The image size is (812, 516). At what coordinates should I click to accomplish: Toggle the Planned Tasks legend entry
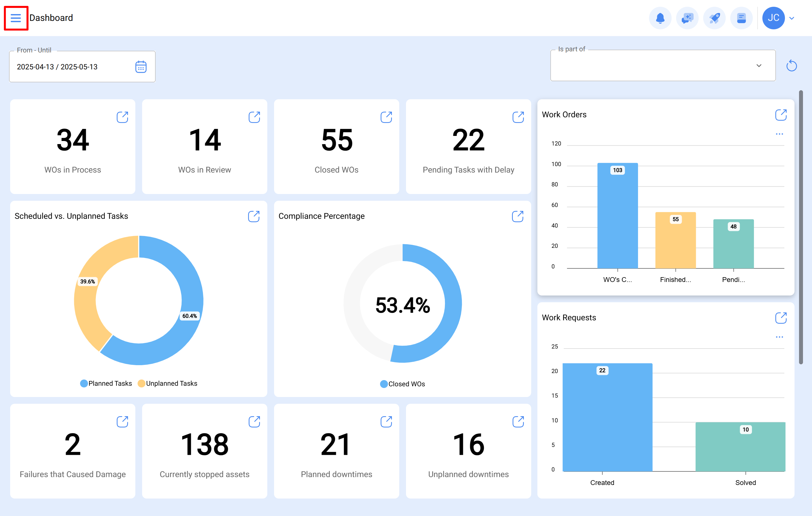(x=106, y=383)
